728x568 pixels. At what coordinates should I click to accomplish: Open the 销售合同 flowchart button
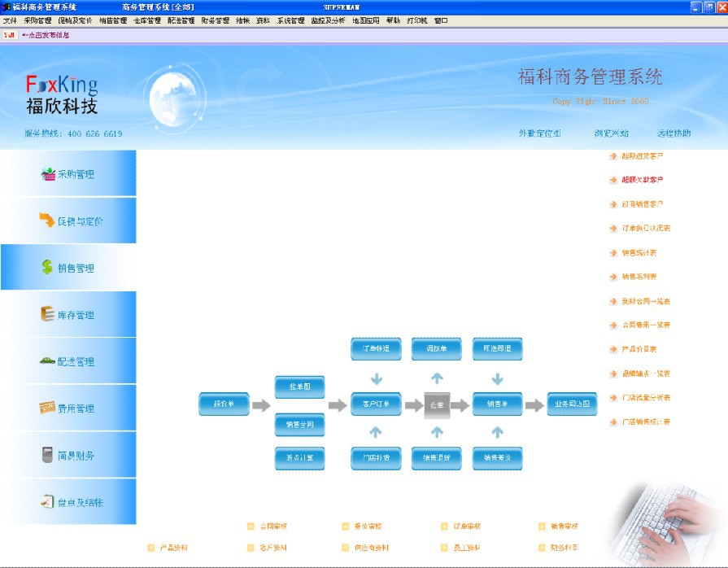click(x=299, y=424)
